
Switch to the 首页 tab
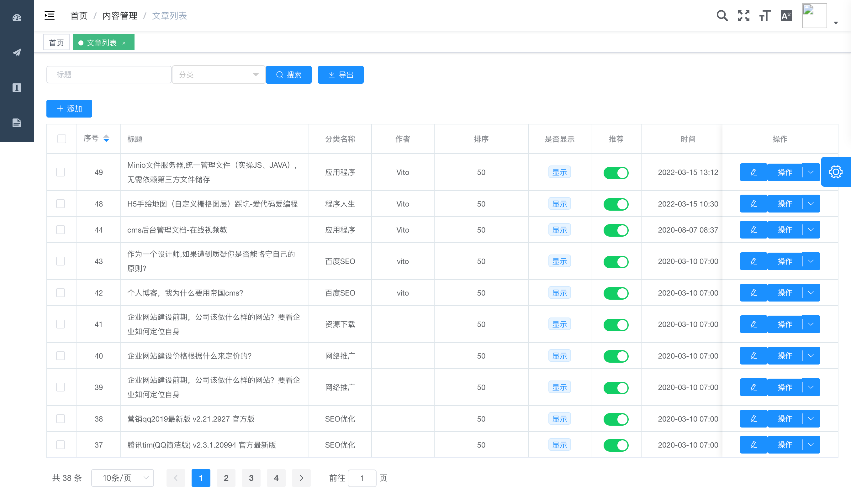pyautogui.click(x=56, y=42)
